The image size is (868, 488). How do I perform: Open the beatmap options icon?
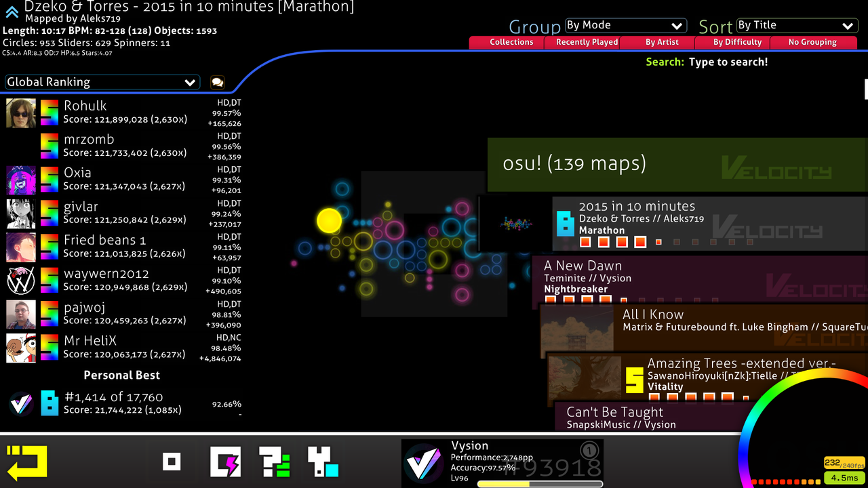pyautogui.click(x=323, y=462)
